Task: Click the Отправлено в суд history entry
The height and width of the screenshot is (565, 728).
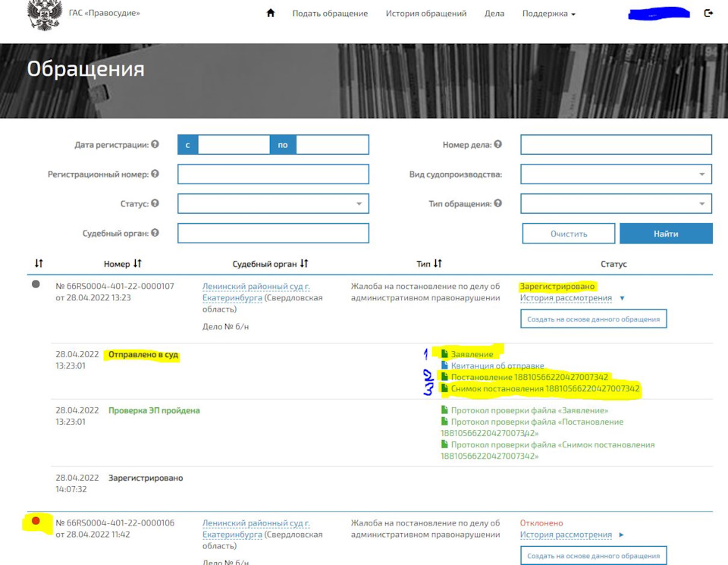Action: pyautogui.click(x=143, y=355)
